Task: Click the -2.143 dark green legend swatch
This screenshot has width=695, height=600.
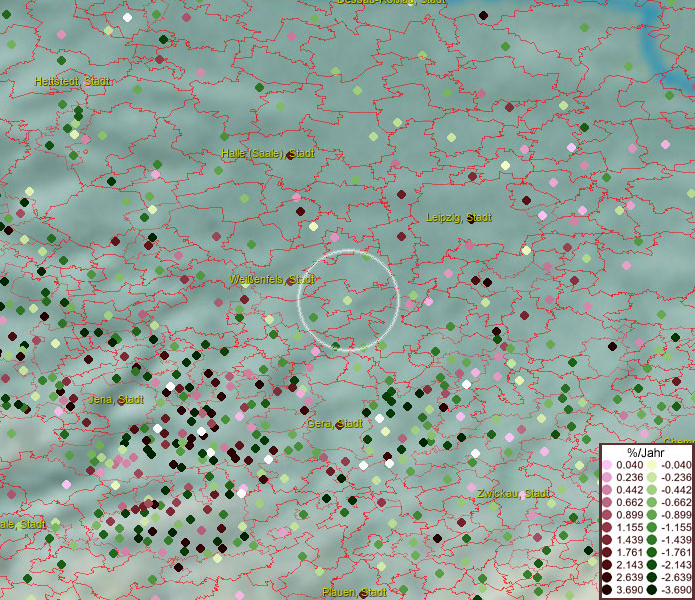Action: tap(653, 566)
